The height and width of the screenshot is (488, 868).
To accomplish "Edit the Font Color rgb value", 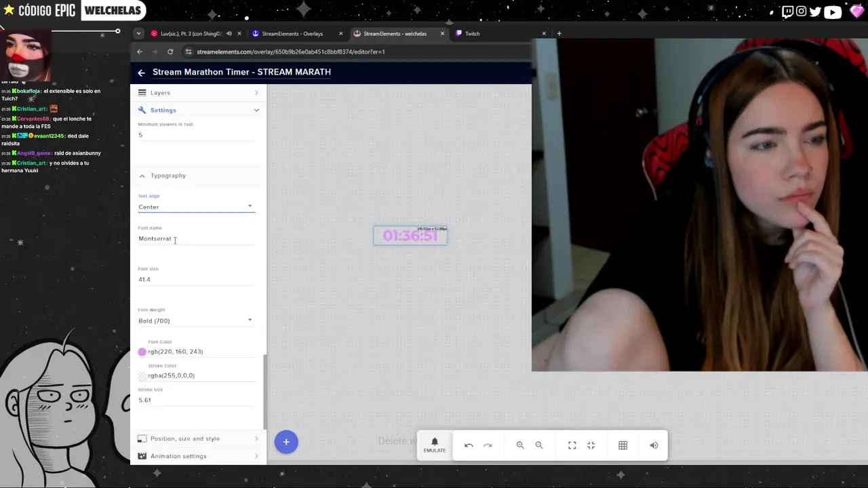I will pyautogui.click(x=201, y=352).
